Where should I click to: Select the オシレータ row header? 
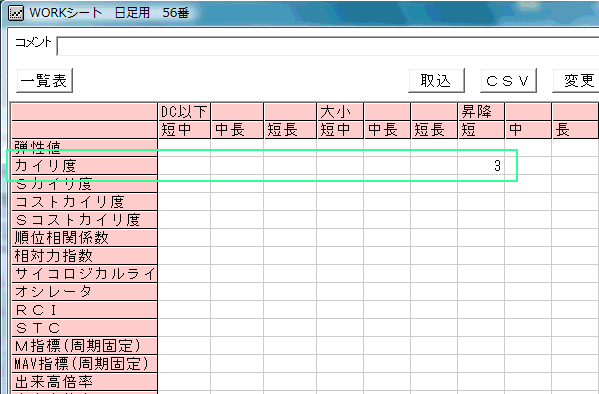[x=84, y=292]
